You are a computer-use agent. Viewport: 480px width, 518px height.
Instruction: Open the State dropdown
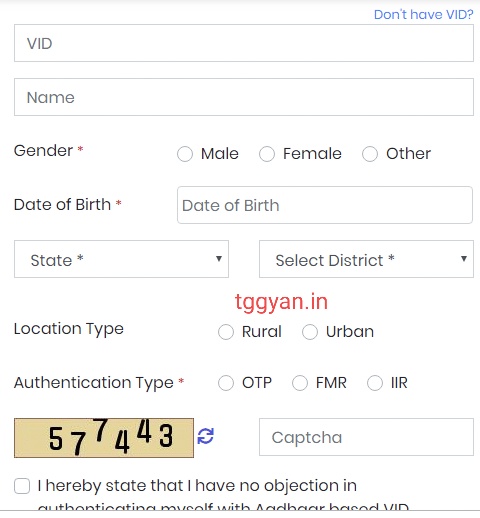(x=121, y=259)
